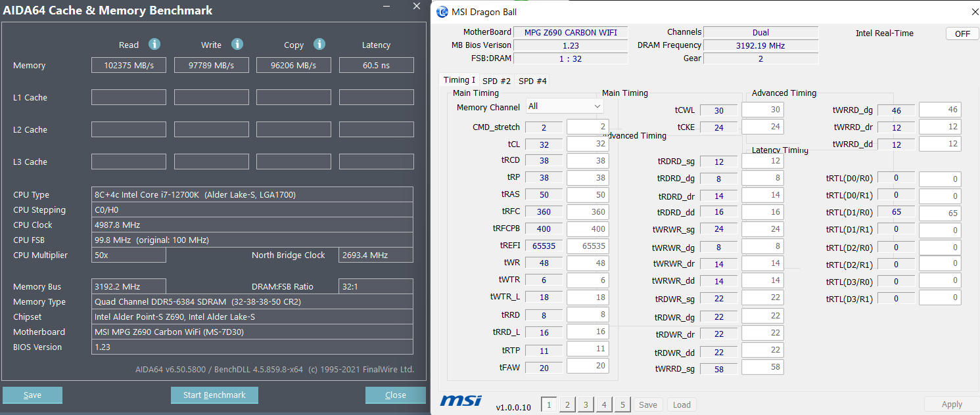Click the tFAW input field
The image size is (980, 415).
pyautogui.click(x=588, y=366)
